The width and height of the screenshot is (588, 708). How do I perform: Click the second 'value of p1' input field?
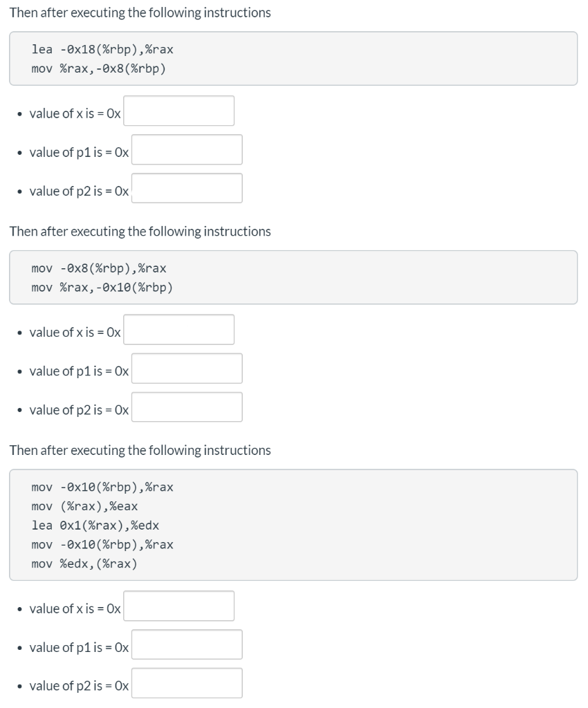[x=187, y=369]
